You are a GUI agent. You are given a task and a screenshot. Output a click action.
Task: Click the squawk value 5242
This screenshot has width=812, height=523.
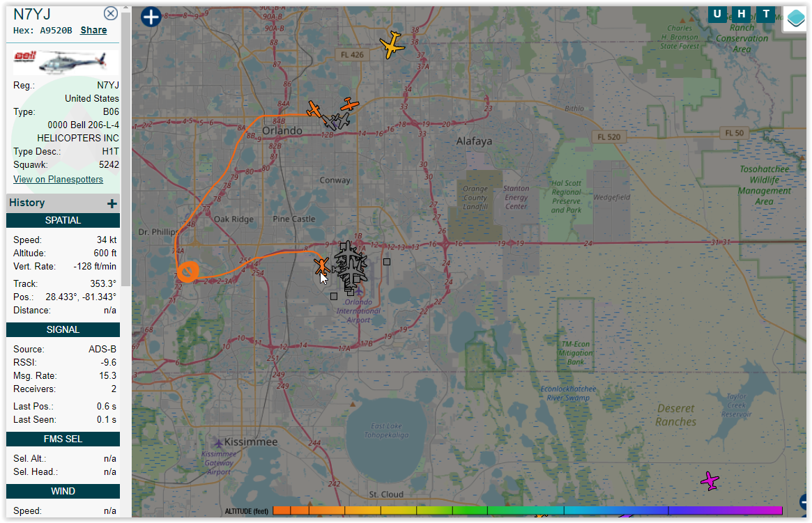109,164
